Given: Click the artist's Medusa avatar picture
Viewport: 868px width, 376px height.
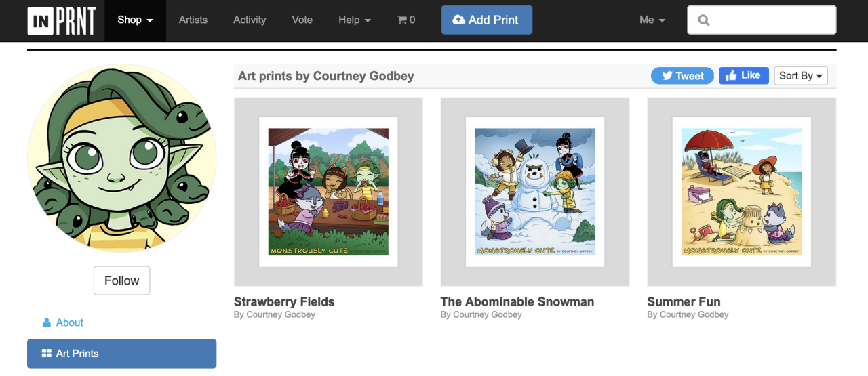Looking at the screenshot, I should tap(122, 158).
